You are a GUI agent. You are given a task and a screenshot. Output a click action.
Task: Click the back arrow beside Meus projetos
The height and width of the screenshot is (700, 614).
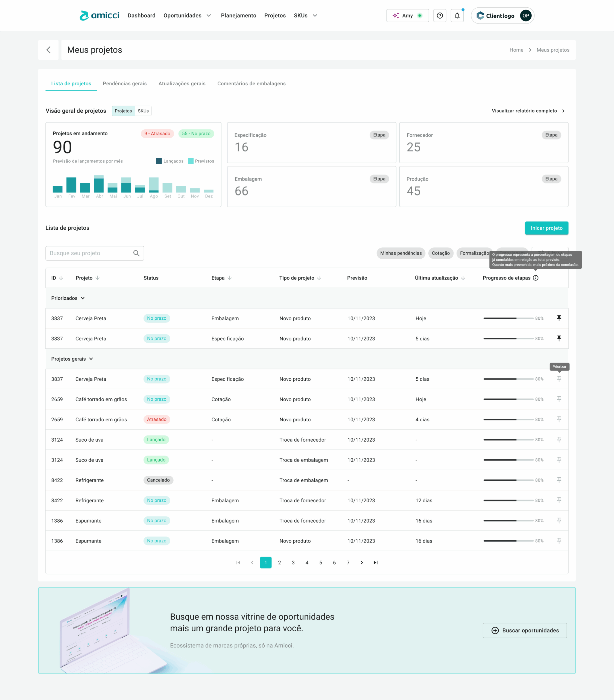48,50
